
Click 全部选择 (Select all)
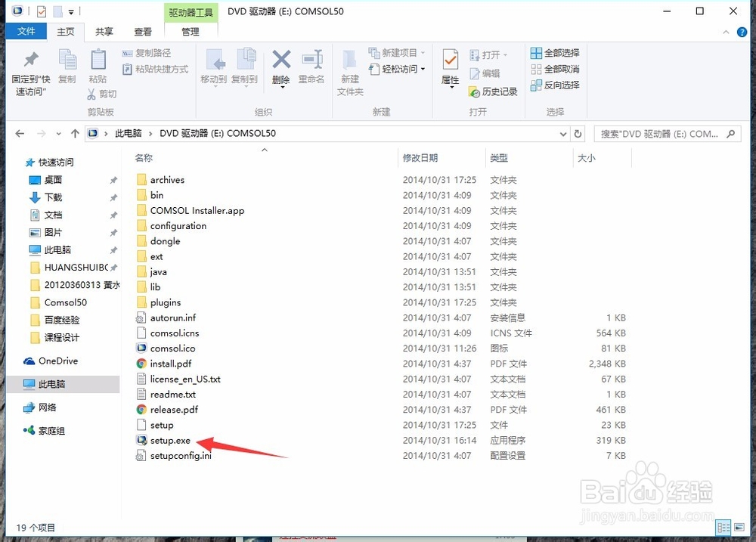click(555, 53)
